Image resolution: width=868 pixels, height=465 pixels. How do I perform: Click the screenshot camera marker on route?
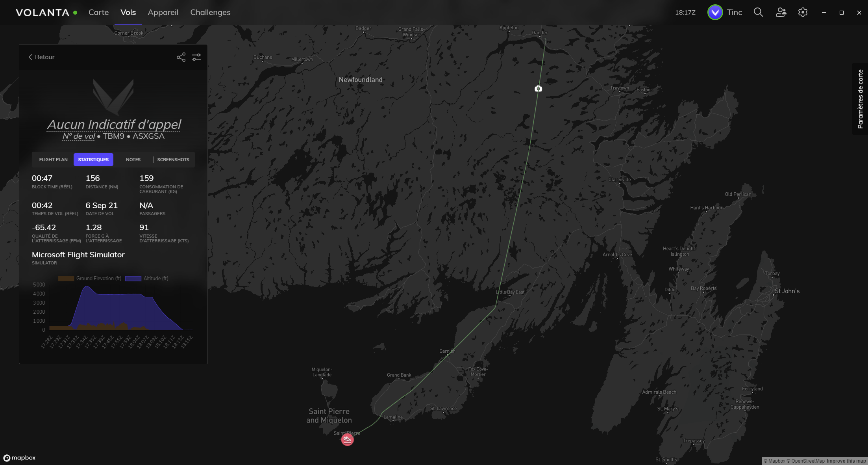tap(538, 89)
